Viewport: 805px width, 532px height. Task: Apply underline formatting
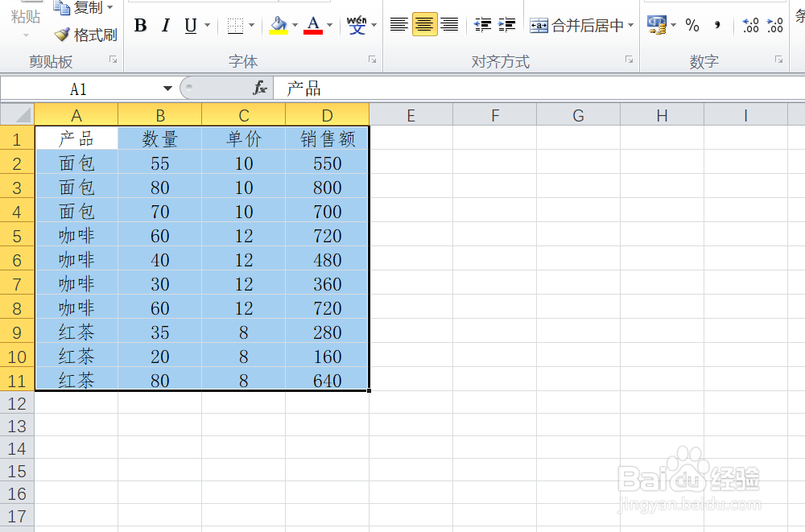coord(191,25)
